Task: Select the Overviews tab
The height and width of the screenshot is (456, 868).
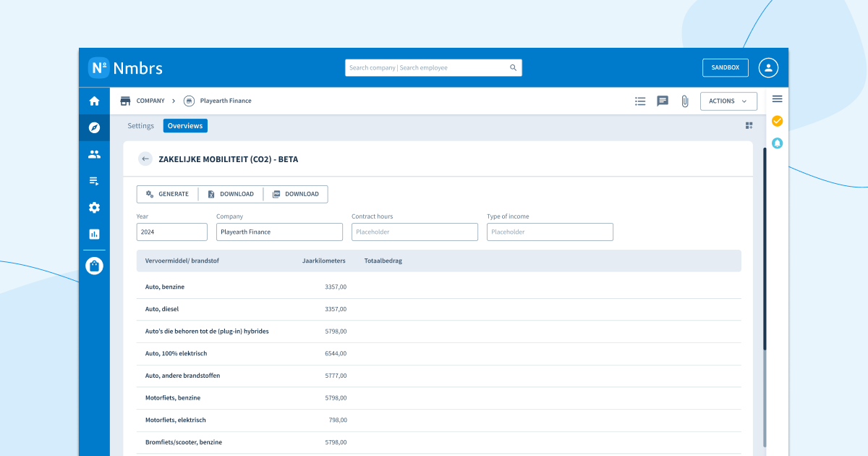Action: click(x=185, y=126)
